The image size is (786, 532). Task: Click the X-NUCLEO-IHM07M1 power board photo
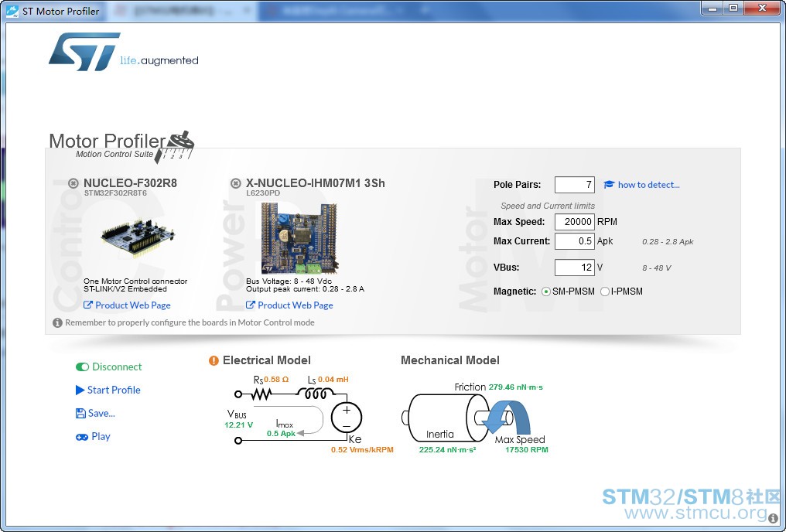[299, 238]
